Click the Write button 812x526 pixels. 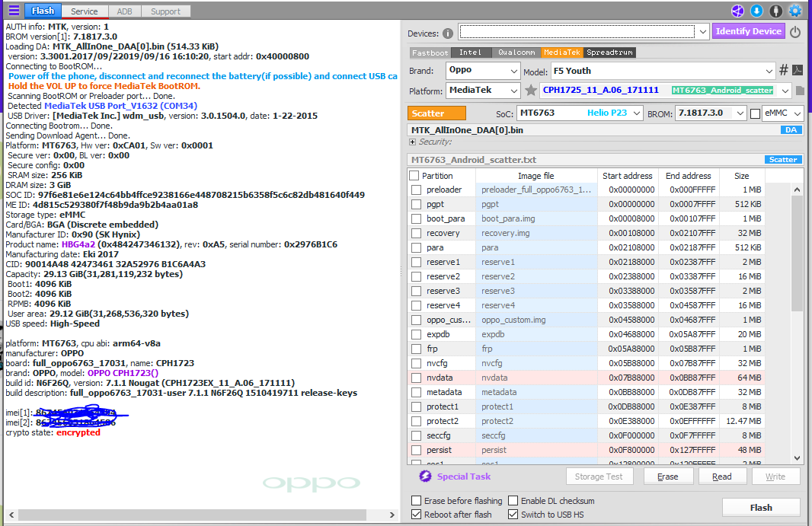click(775, 477)
